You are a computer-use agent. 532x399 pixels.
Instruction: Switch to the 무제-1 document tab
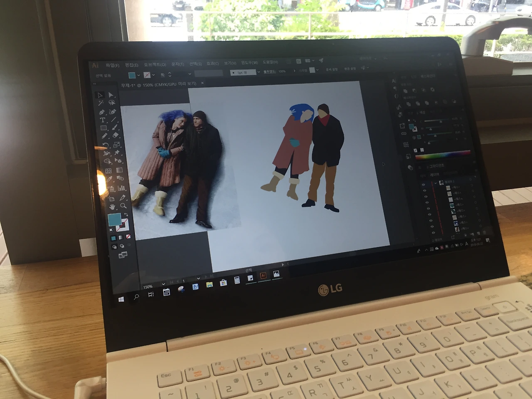(x=158, y=84)
